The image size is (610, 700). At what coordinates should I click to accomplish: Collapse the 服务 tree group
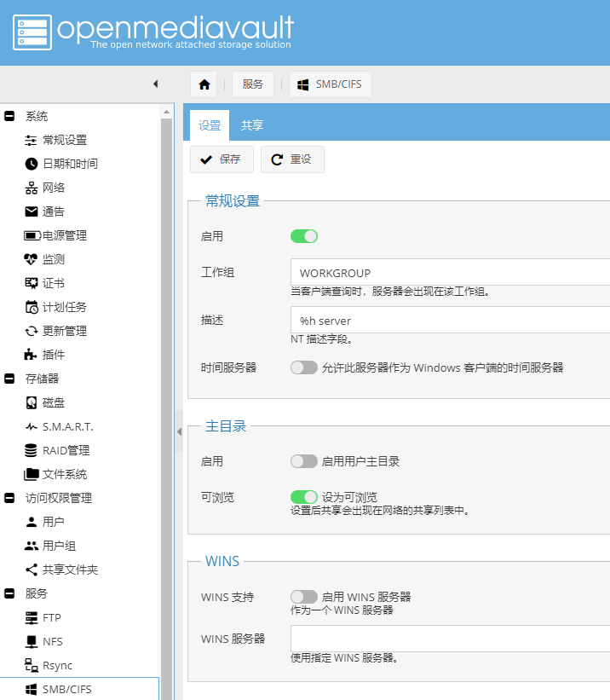point(9,593)
